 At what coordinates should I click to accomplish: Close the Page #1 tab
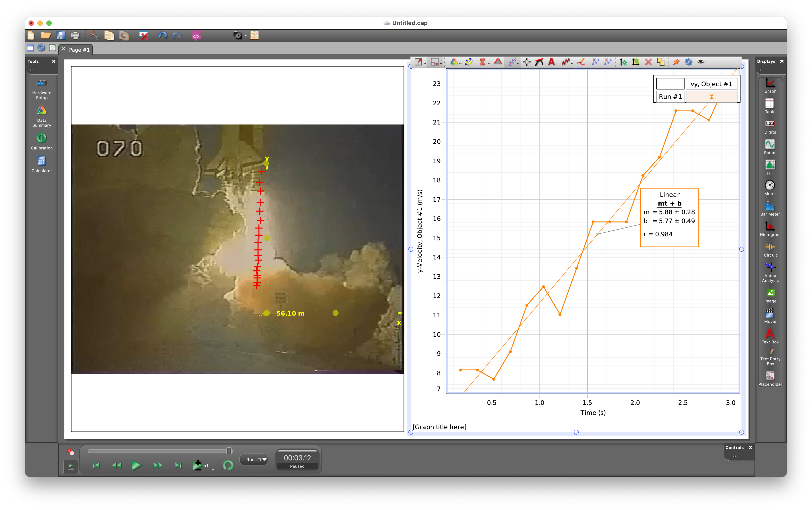click(63, 49)
